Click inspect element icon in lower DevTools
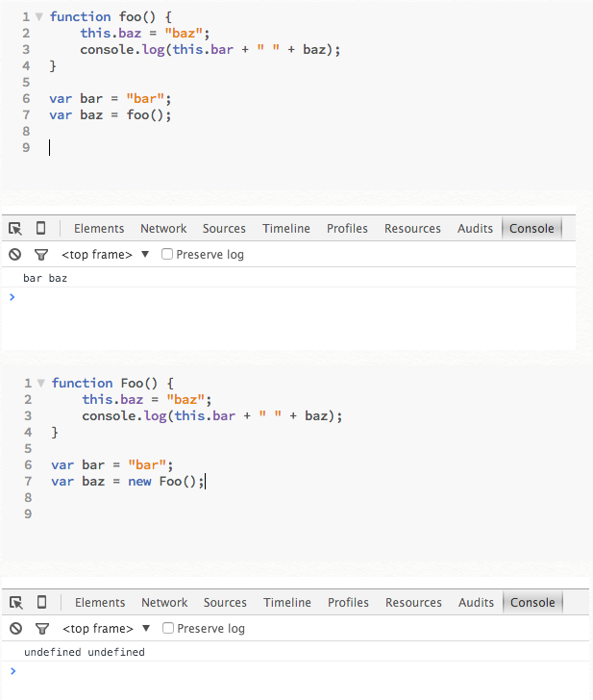Image resolution: width=593 pixels, height=700 pixels. [16, 603]
